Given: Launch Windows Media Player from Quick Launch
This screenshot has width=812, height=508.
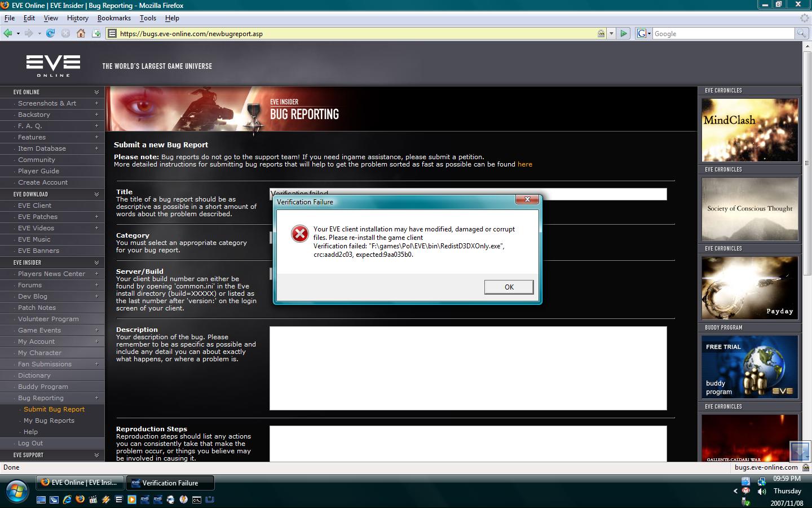Looking at the screenshot, I should (131, 500).
